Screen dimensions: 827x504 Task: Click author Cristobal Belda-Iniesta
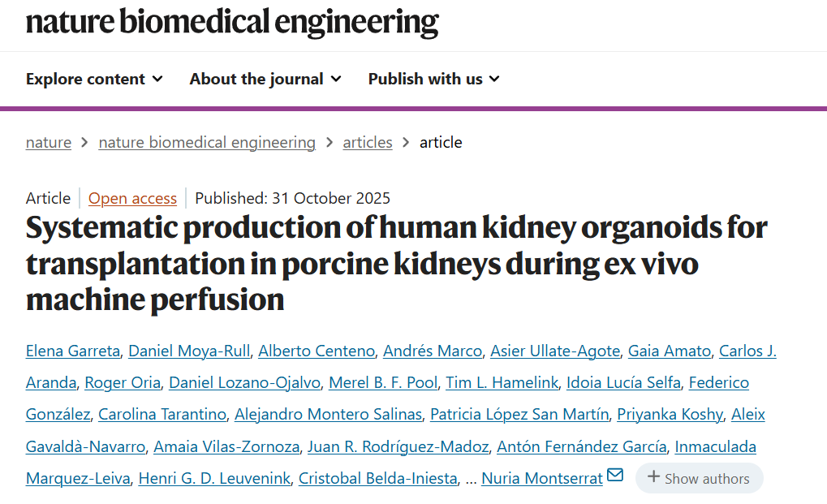[x=377, y=478]
